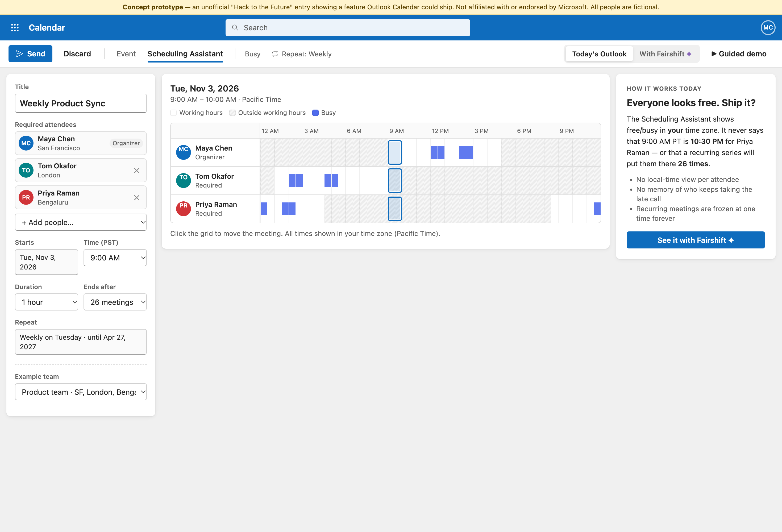Click the Working hours legend swatch

[x=174, y=113]
